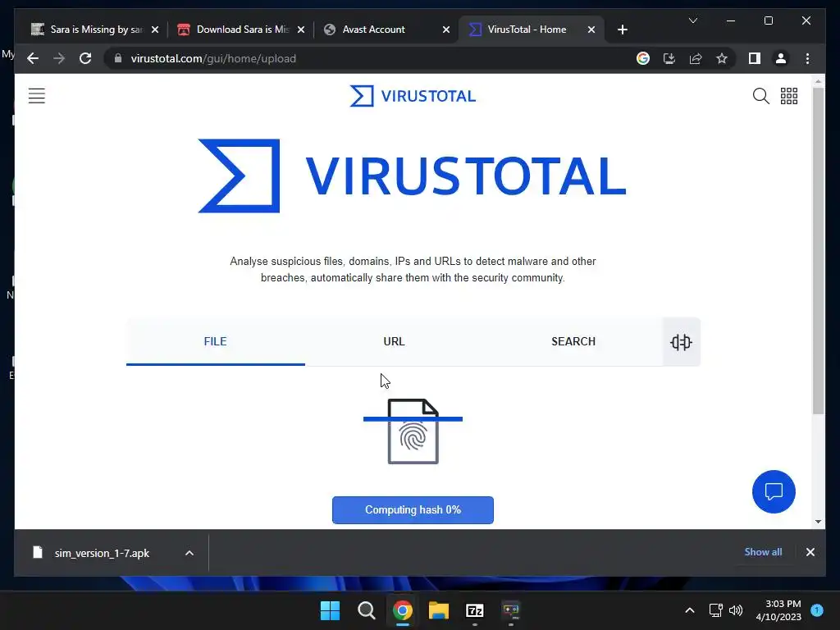Open the notification badge in the taskbar
The image size is (840, 630).
(817, 609)
